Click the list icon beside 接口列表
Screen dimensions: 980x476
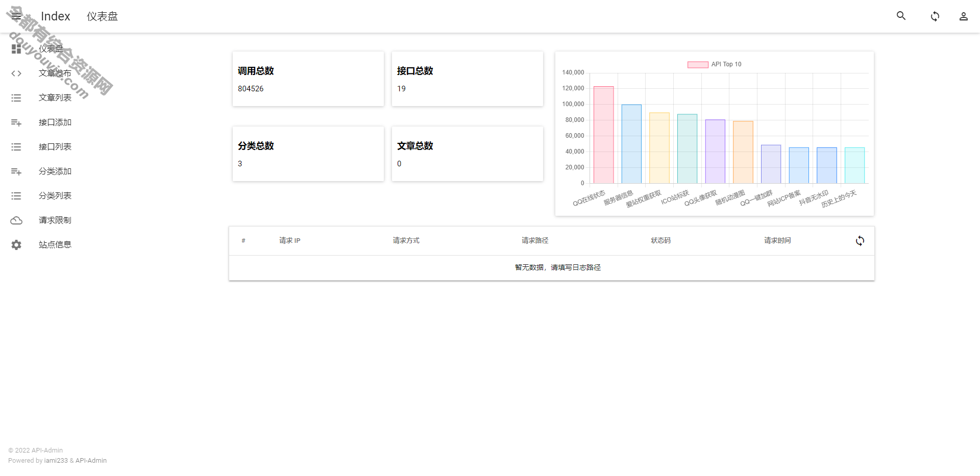click(16, 147)
